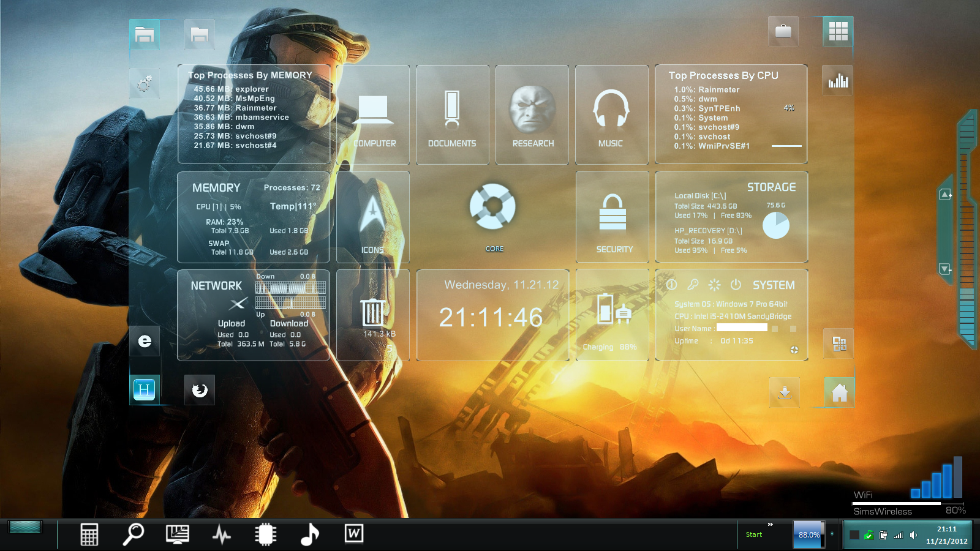This screenshot has height=551, width=980.
Task: Click the network Down graph
Action: (290, 288)
